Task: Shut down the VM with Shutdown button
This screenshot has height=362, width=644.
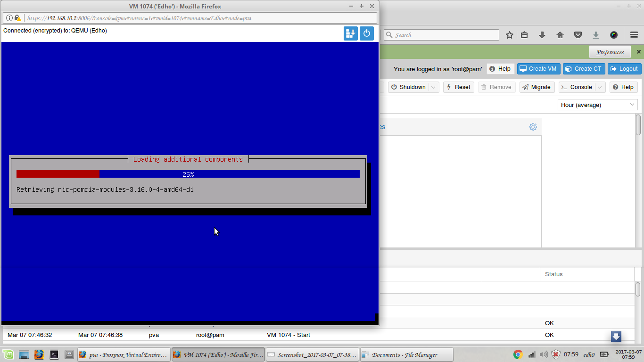Action: coord(408,87)
